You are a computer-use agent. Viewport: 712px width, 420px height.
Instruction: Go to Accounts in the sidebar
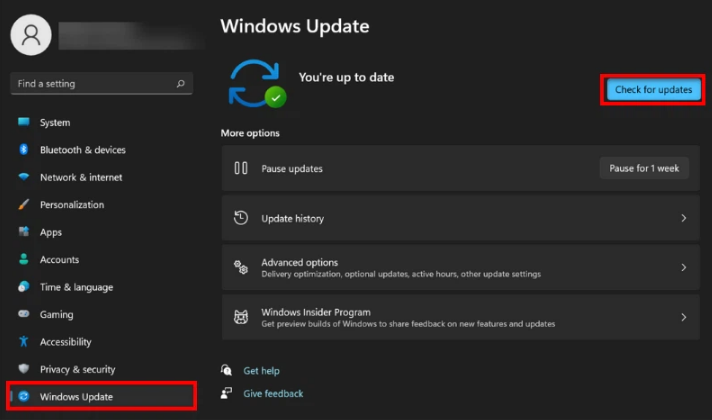[59, 260]
